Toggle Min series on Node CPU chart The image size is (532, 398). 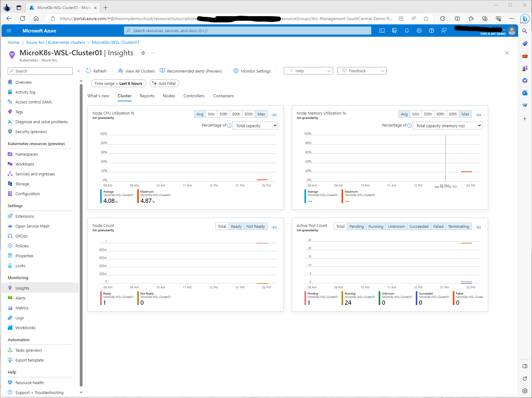pos(211,114)
